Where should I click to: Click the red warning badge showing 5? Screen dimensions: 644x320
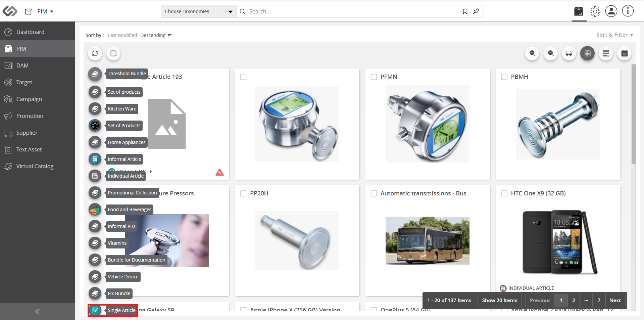[219, 172]
